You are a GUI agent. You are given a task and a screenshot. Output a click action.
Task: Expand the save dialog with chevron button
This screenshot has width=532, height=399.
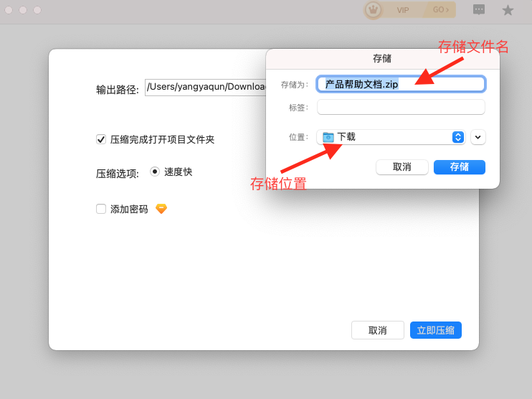coord(478,137)
